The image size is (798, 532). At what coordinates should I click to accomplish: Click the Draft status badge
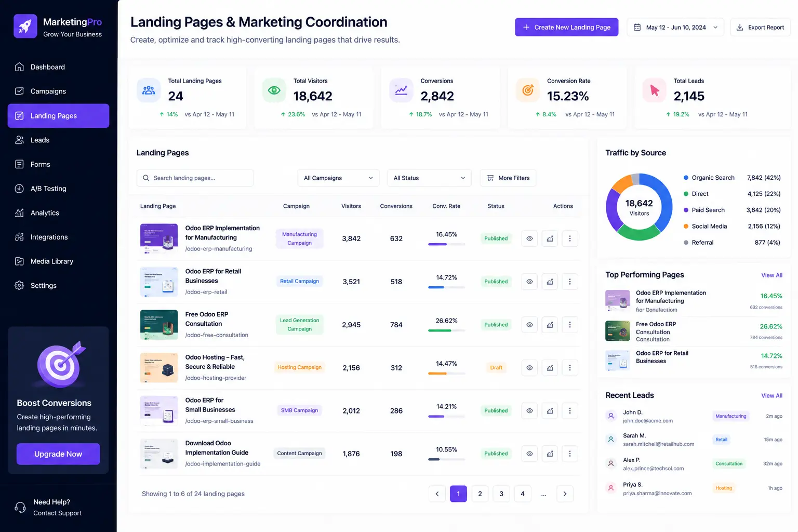pyautogui.click(x=496, y=368)
